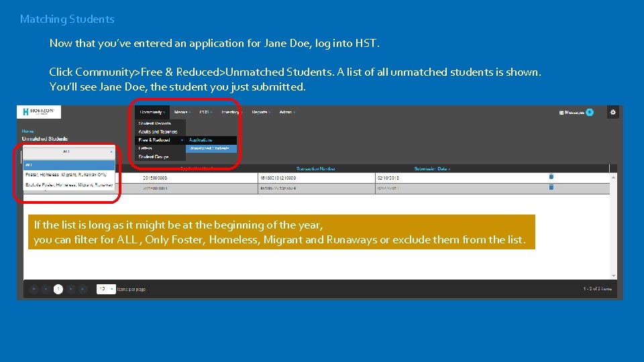Open the settings gear icon

[612, 112]
